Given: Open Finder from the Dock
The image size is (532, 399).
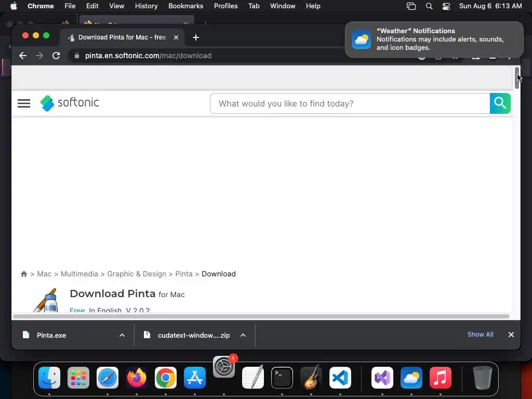Looking at the screenshot, I should [x=49, y=378].
